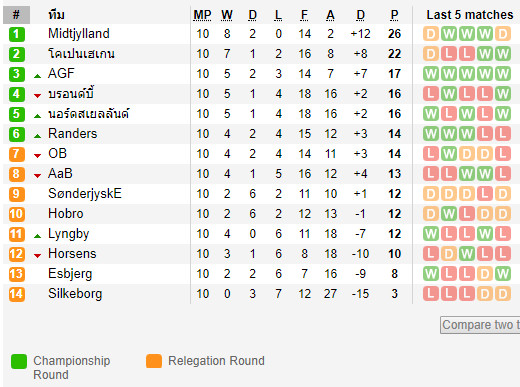Sort table by the W column header
The height and width of the screenshot is (387, 520).
227,15
